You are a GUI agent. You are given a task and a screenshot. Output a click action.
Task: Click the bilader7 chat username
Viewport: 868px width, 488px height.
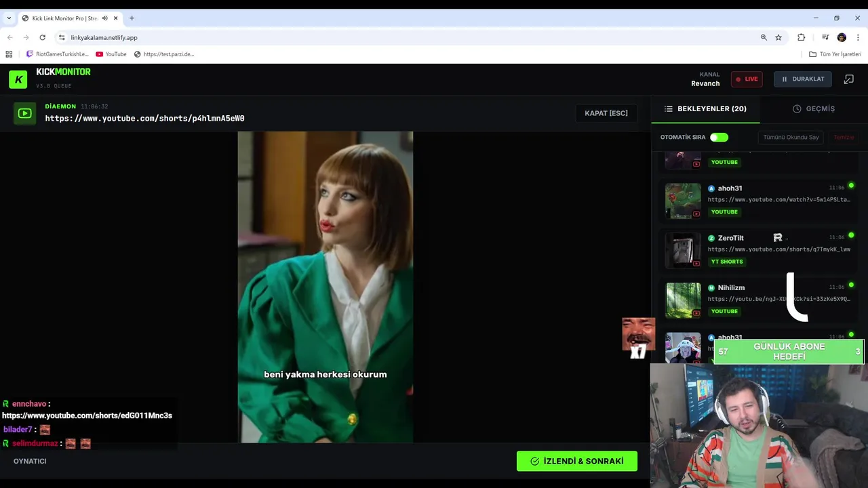18,430
